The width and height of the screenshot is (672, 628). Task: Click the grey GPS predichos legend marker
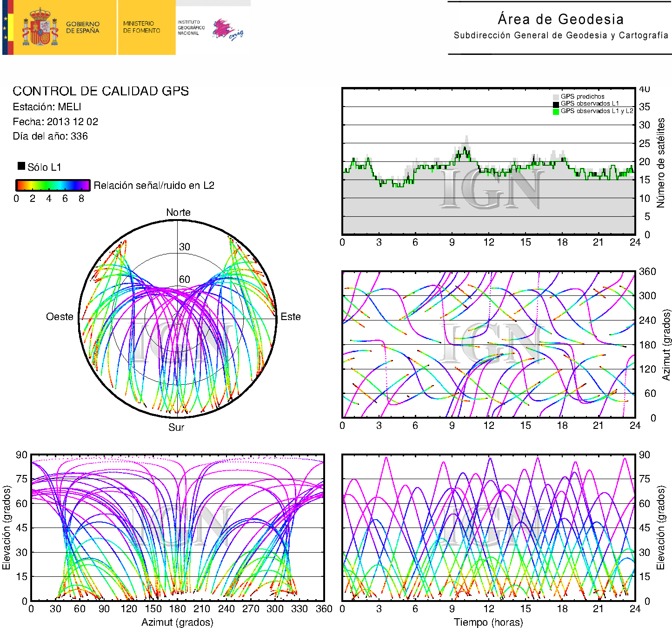555,97
